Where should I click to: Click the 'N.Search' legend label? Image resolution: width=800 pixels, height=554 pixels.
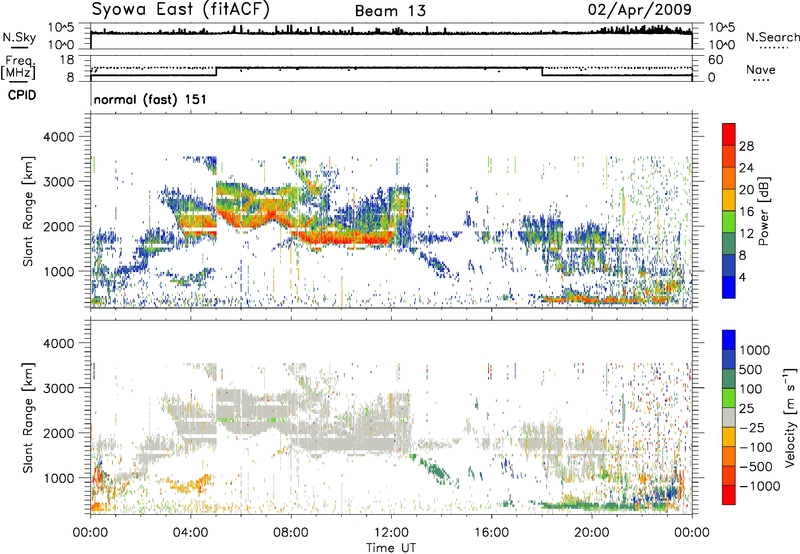tap(772, 37)
